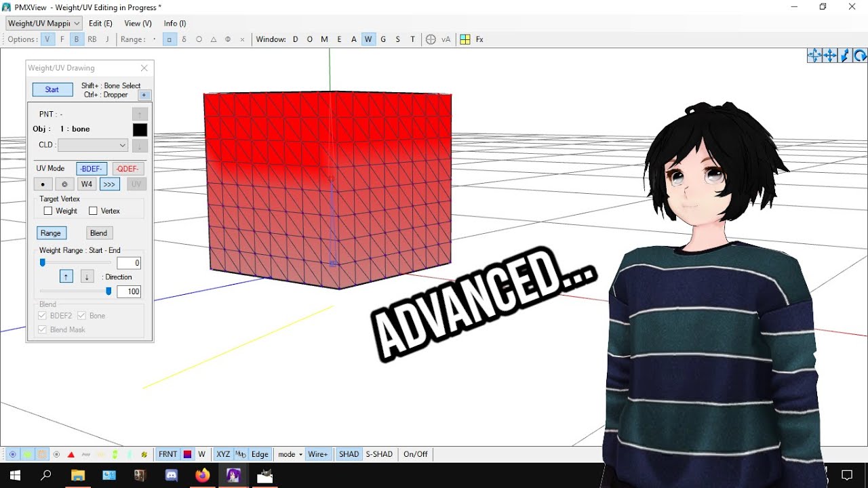Toggle the F option in toolbar
This screenshot has width=868, height=488.
(62, 39)
